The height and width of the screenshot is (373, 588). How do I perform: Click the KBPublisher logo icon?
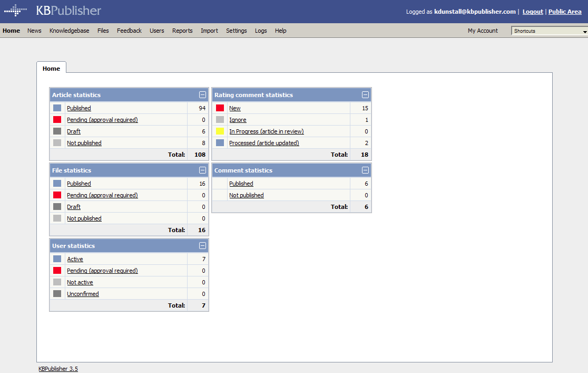point(15,10)
